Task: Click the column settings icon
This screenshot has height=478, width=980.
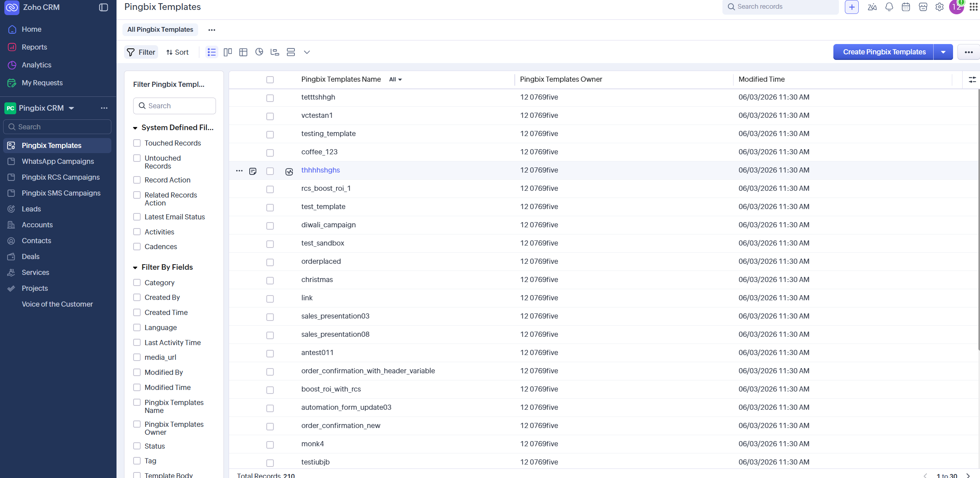Action: coord(972,79)
